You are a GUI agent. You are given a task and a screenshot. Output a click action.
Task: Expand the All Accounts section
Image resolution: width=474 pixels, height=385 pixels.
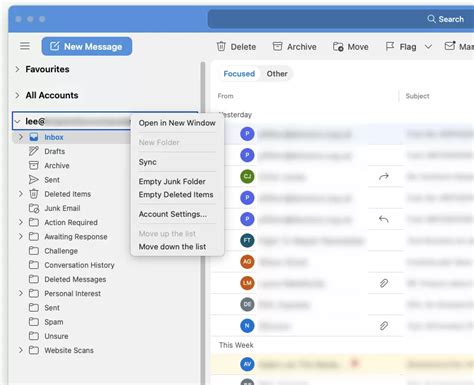pos(17,95)
